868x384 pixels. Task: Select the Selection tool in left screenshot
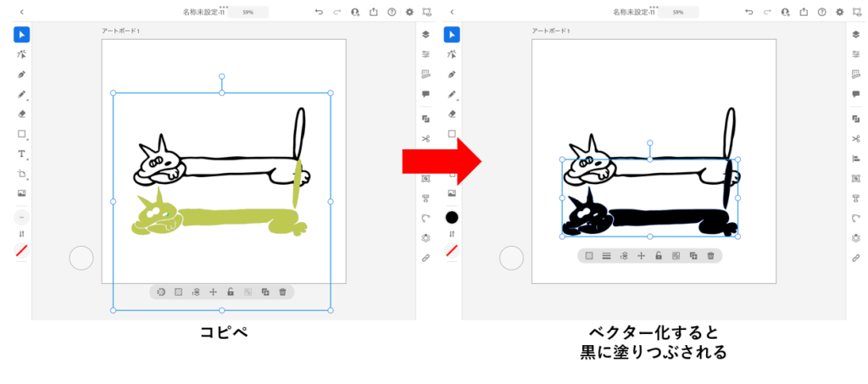pos(21,35)
